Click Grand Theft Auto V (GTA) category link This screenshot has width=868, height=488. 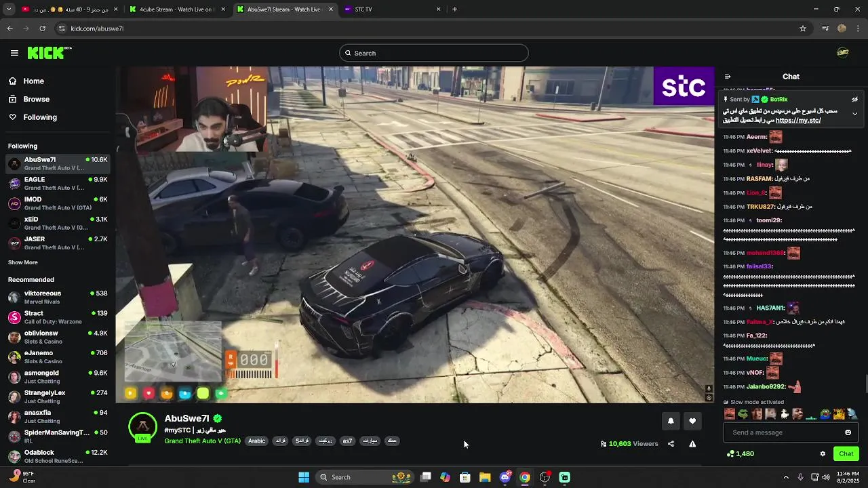(202, 441)
